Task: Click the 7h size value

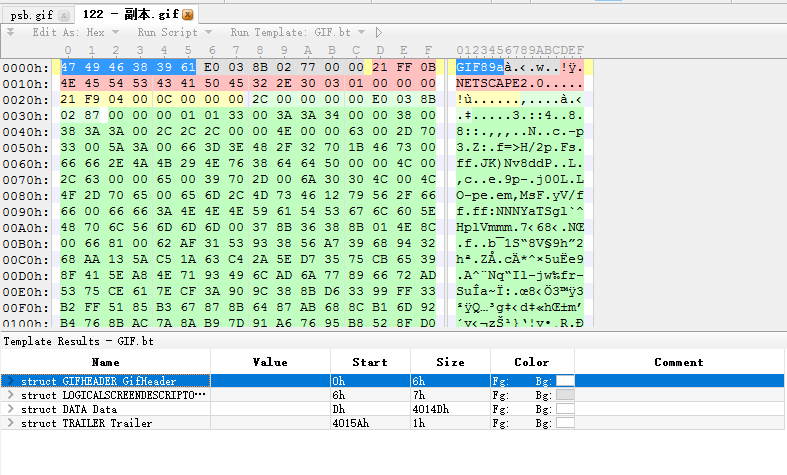Action: click(419, 395)
